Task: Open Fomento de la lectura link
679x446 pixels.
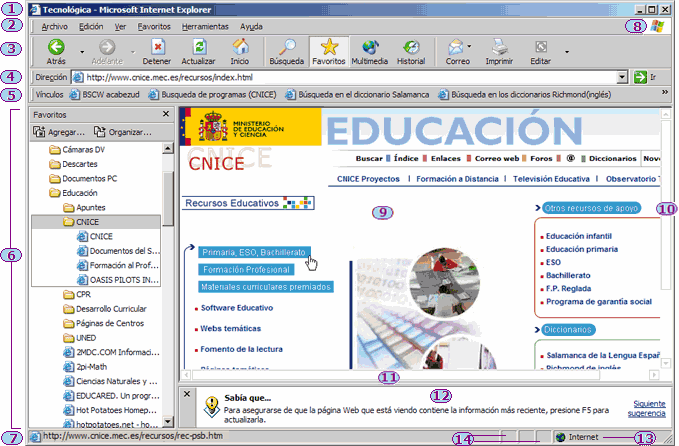Action: click(241, 349)
